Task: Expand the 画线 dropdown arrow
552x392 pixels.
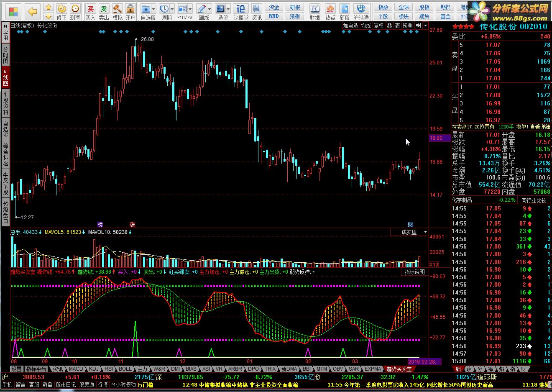Action: [210, 9]
